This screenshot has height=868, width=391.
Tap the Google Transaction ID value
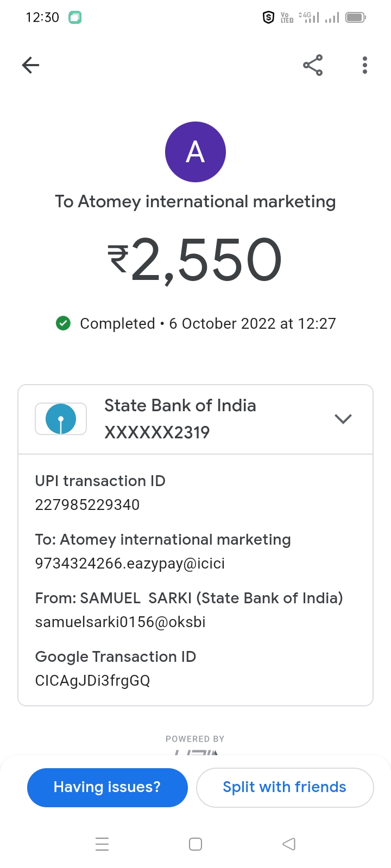92,680
